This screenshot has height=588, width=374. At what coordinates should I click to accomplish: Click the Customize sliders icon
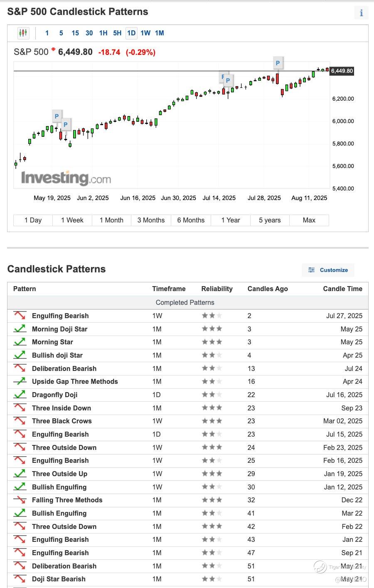(x=311, y=270)
